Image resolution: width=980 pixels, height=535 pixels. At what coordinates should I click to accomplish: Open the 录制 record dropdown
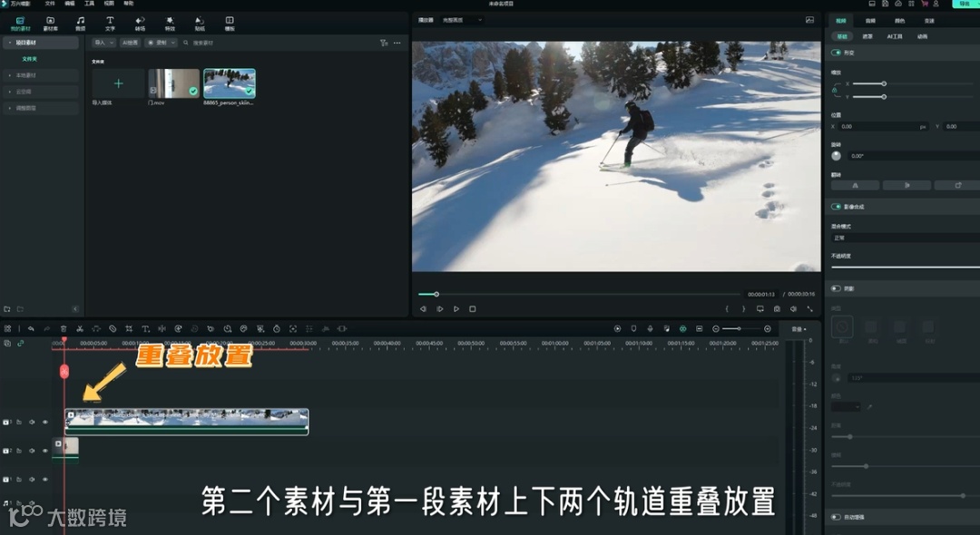pos(162,44)
